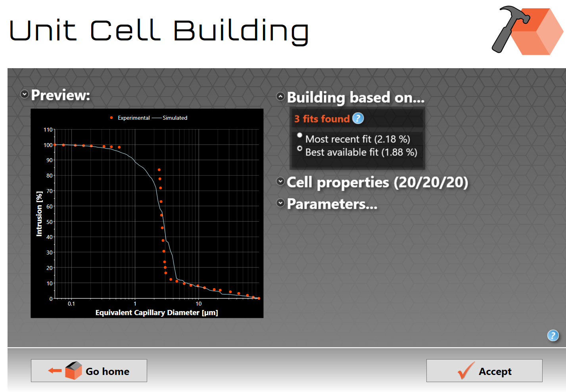Click the "3 fits found" label
Screen dimensions: 566x392
click(x=322, y=119)
